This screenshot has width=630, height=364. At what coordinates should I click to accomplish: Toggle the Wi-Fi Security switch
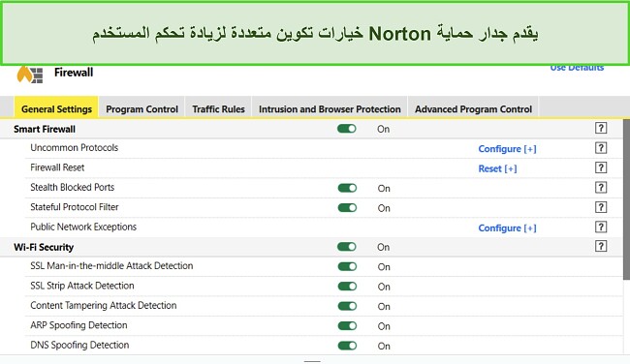(347, 247)
